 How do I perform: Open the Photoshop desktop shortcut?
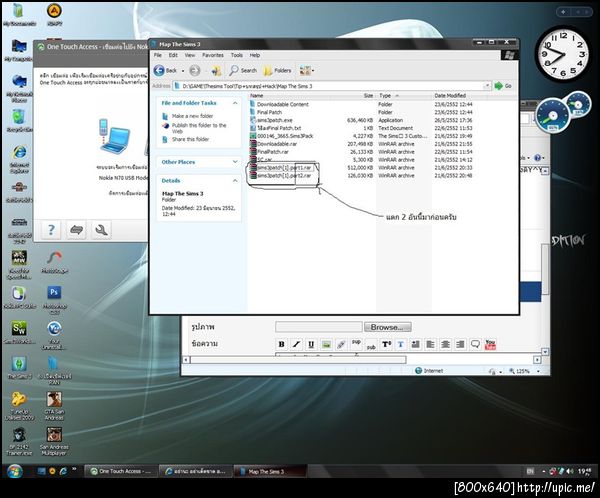(x=54, y=300)
